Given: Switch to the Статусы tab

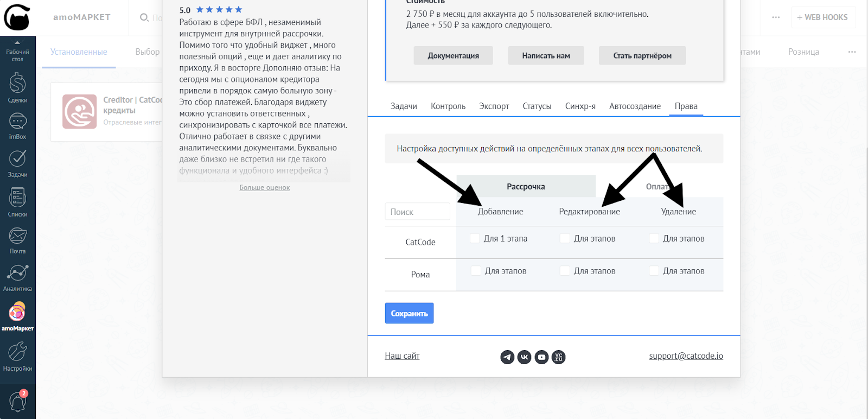Looking at the screenshot, I should tap(537, 106).
